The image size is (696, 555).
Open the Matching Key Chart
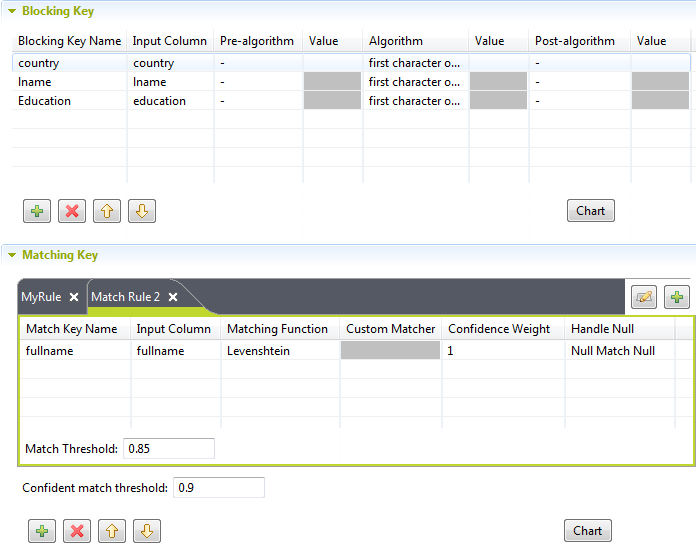tap(588, 531)
